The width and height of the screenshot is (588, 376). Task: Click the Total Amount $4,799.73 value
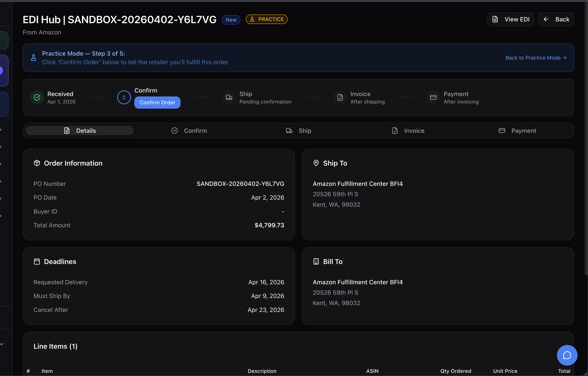point(269,225)
